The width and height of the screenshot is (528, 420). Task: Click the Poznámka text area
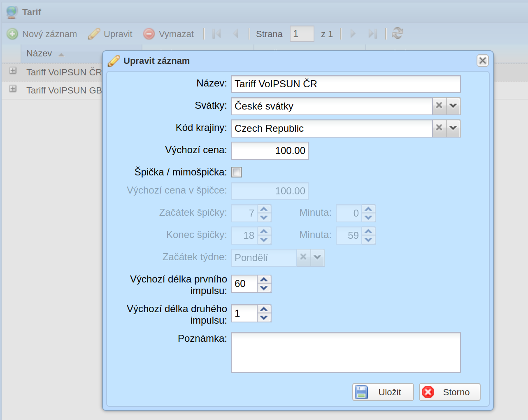[346, 352]
